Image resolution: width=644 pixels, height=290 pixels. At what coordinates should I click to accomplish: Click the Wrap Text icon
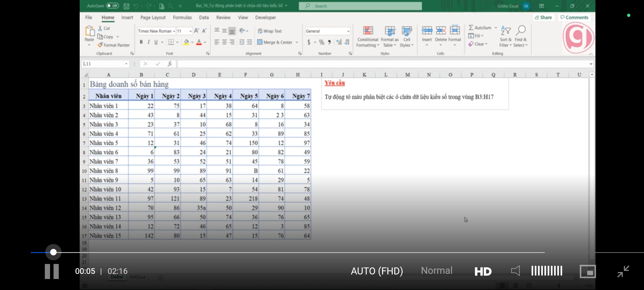point(260,31)
